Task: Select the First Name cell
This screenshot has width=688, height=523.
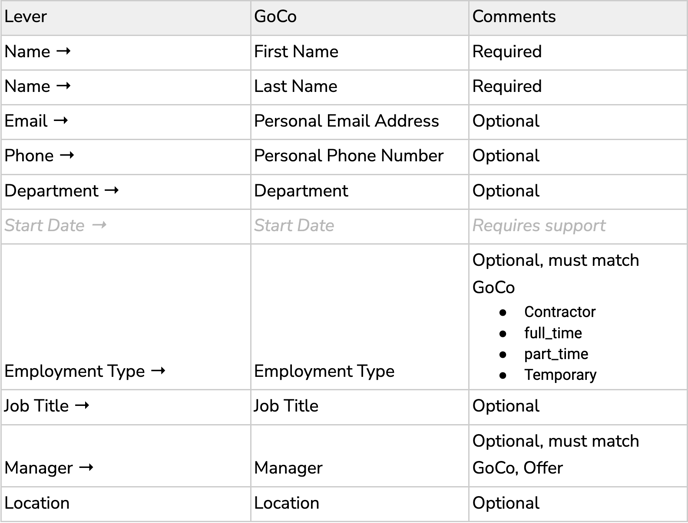Action: coord(359,52)
